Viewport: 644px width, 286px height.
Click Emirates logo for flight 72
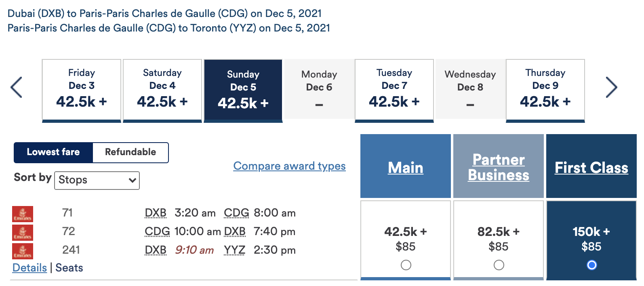(x=23, y=232)
